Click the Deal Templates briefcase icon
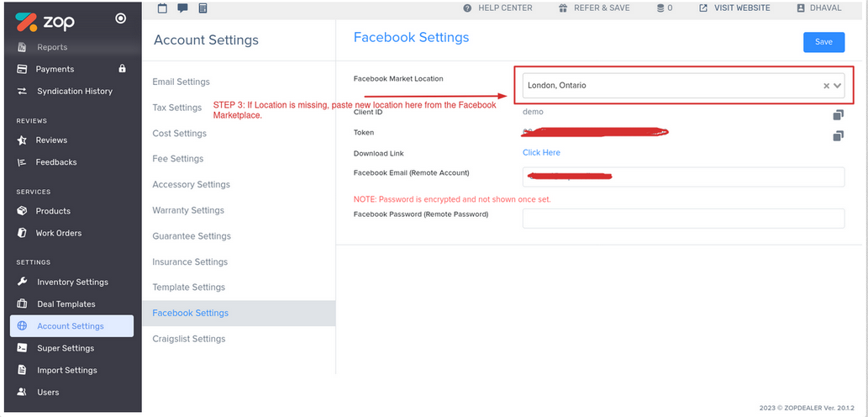 click(x=22, y=304)
